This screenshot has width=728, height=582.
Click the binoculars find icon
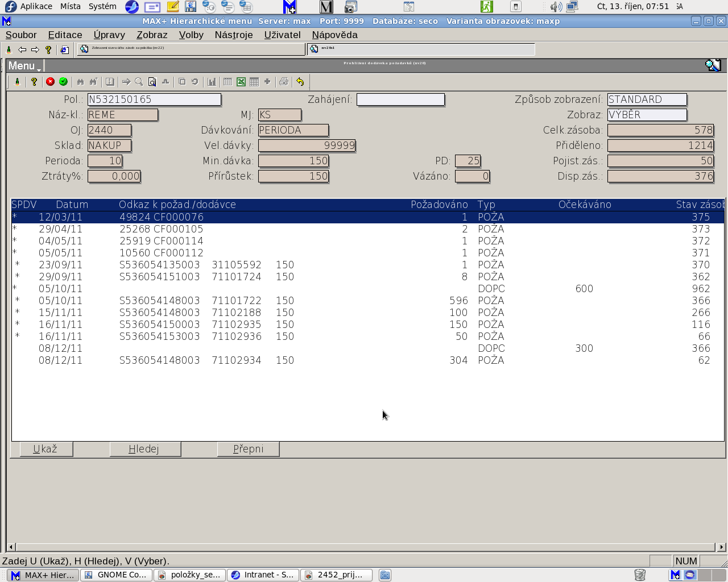pos(80,82)
